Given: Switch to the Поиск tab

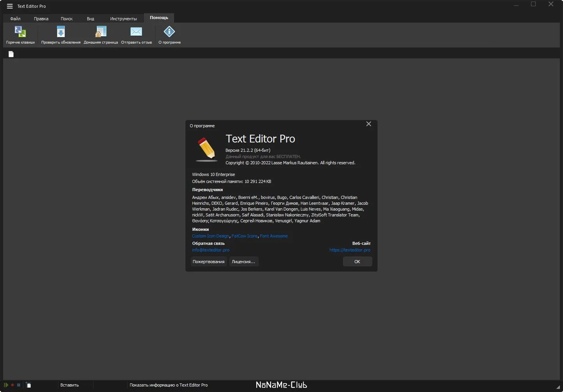Looking at the screenshot, I should [x=67, y=19].
